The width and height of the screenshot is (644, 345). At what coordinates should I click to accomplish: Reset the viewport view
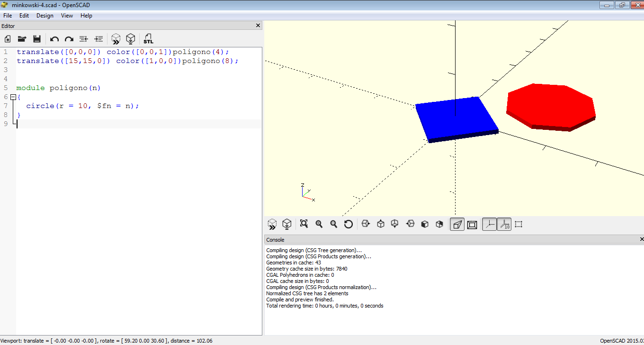349,224
